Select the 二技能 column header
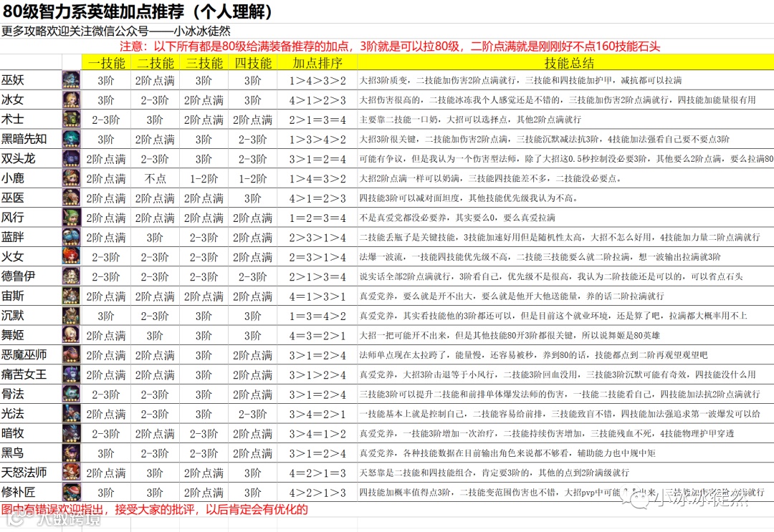Viewport: 774px width, 532px height. click(x=155, y=62)
